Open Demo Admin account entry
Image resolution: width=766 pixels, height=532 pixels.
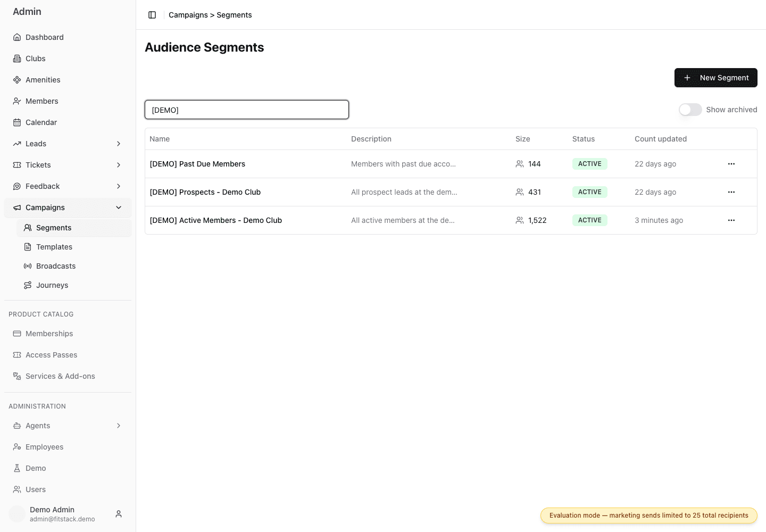[x=68, y=514]
